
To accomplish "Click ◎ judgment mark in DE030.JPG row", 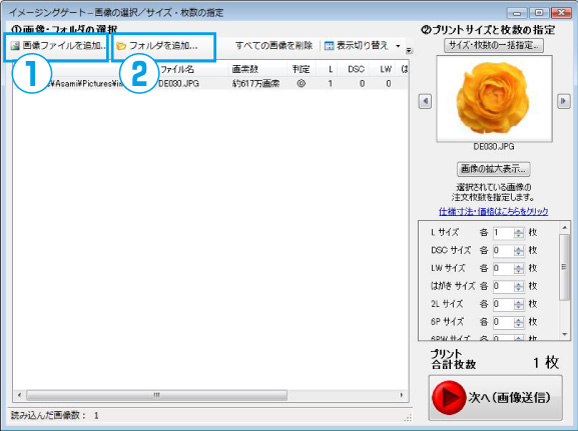I will click(301, 84).
